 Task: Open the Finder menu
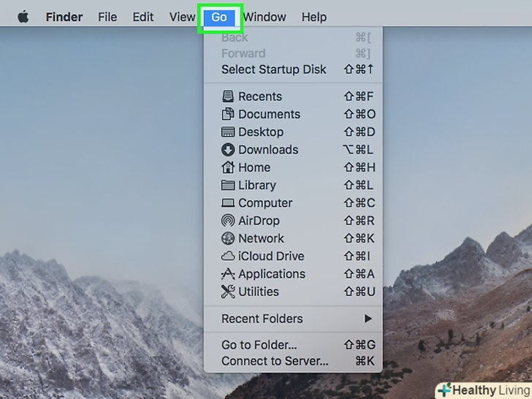pos(64,17)
